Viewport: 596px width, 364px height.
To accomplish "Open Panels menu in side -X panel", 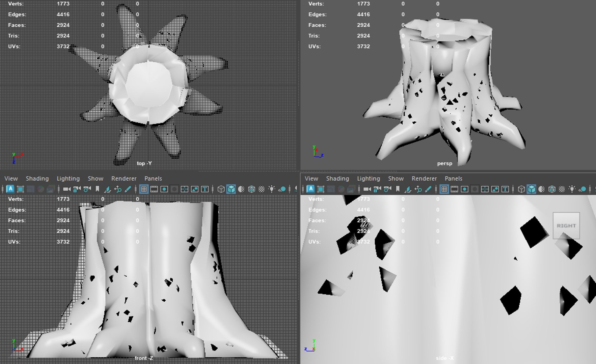I will (454, 178).
